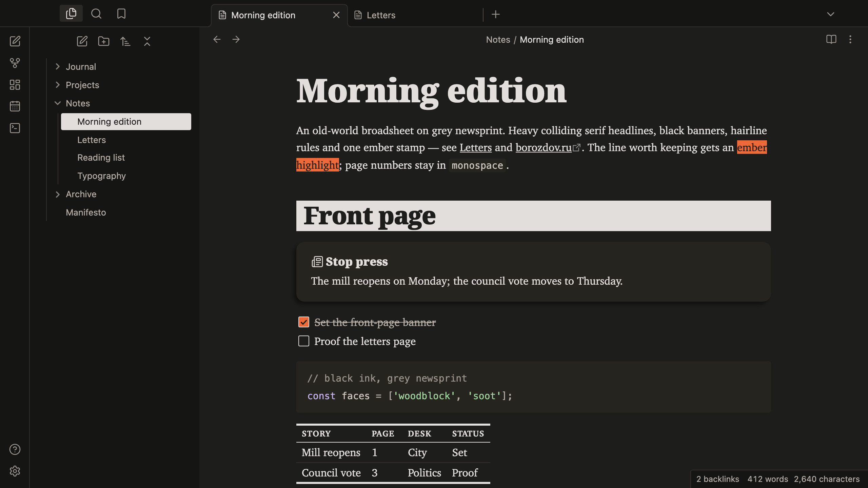Open Typography note in sidebar
868x488 pixels.
[x=126, y=176]
